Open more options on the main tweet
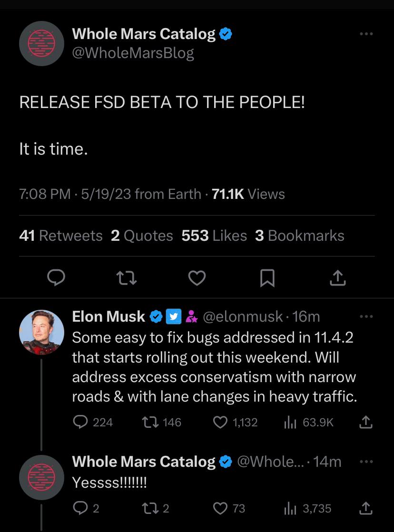The height and width of the screenshot is (532, 394). pyautogui.click(x=366, y=34)
